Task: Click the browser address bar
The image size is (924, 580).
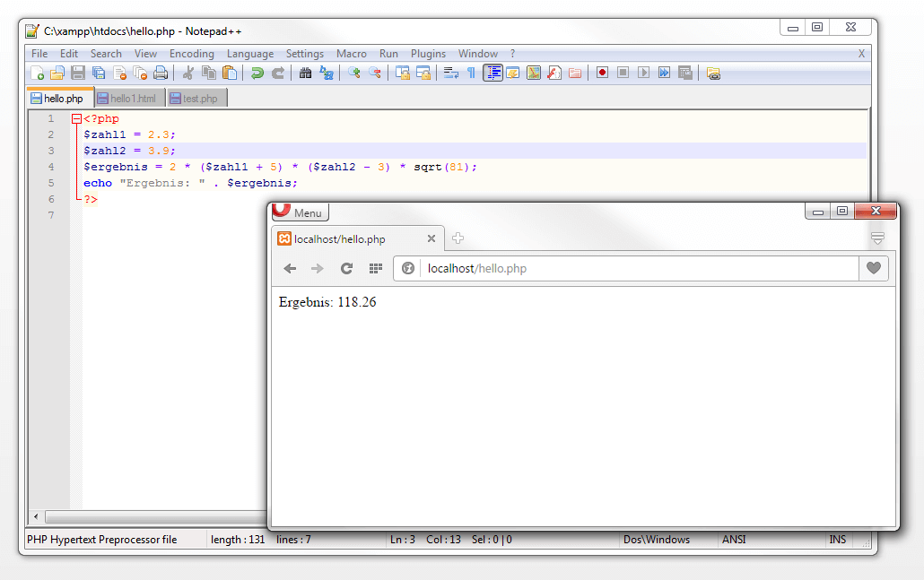Action: [626, 269]
